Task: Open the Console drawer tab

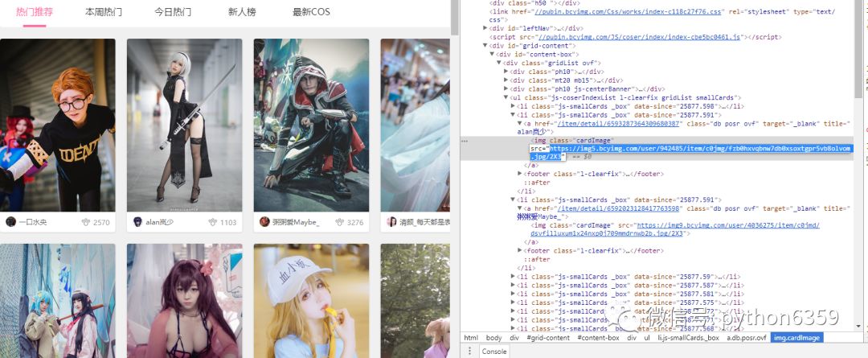Action: click(494, 352)
